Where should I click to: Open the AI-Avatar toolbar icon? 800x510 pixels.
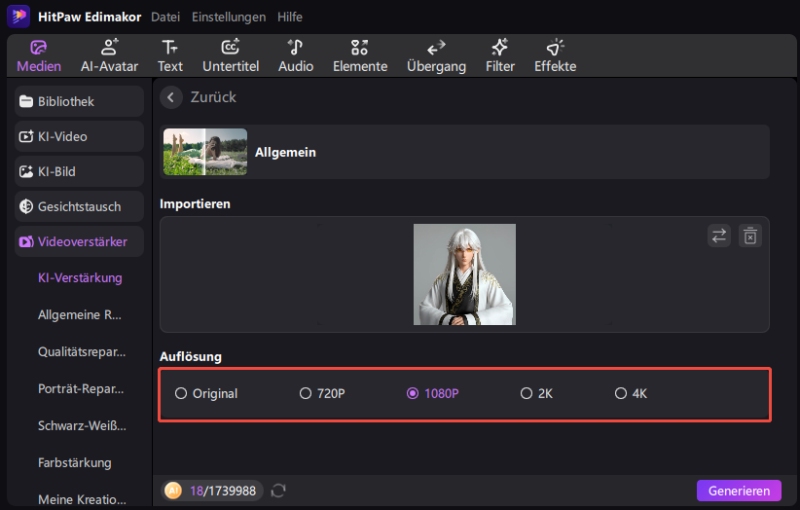tap(109, 48)
